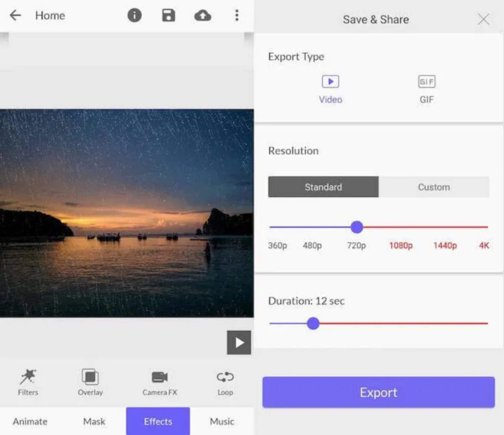This screenshot has width=504, height=435.
Task: Switch resolution mode to Standard
Action: [323, 187]
